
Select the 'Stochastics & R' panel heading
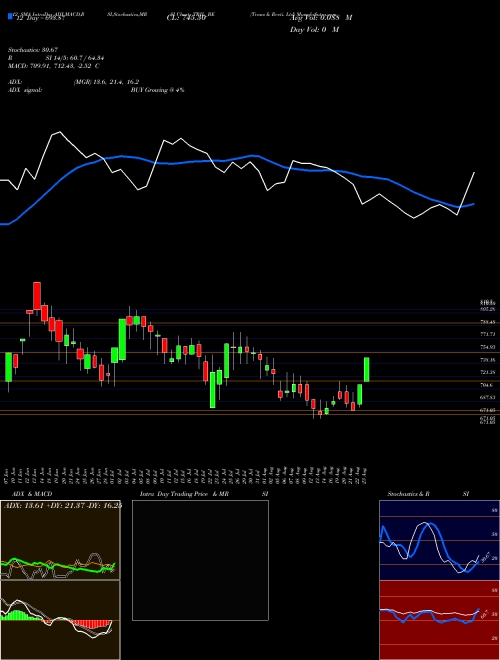[x=409, y=494]
